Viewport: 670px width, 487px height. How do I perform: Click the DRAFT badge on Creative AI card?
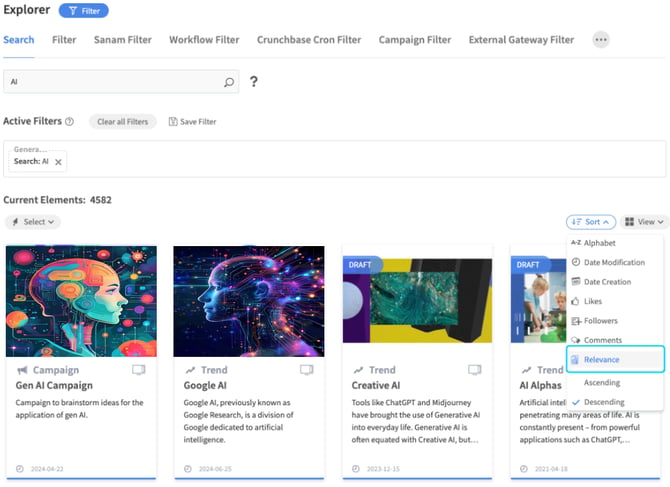click(x=360, y=265)
